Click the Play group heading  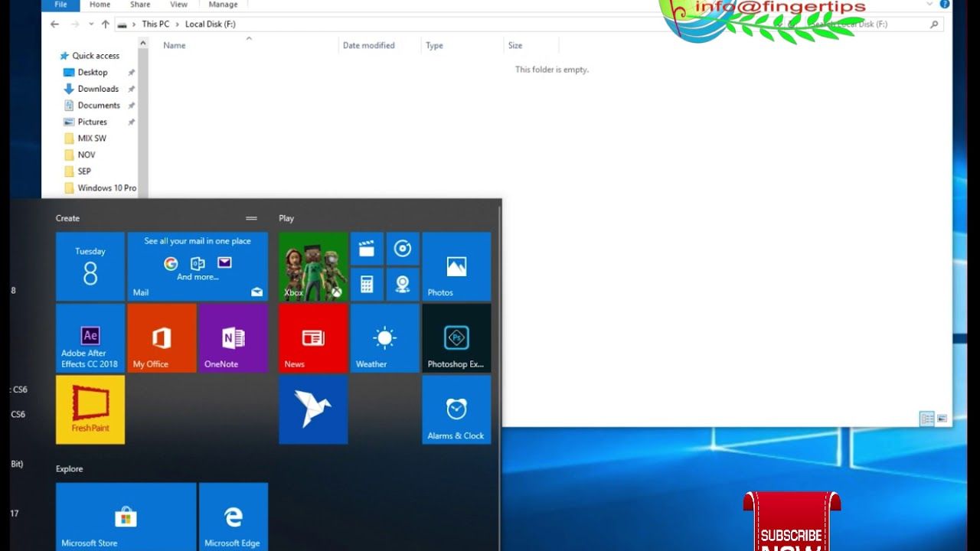tap(286, 218)
